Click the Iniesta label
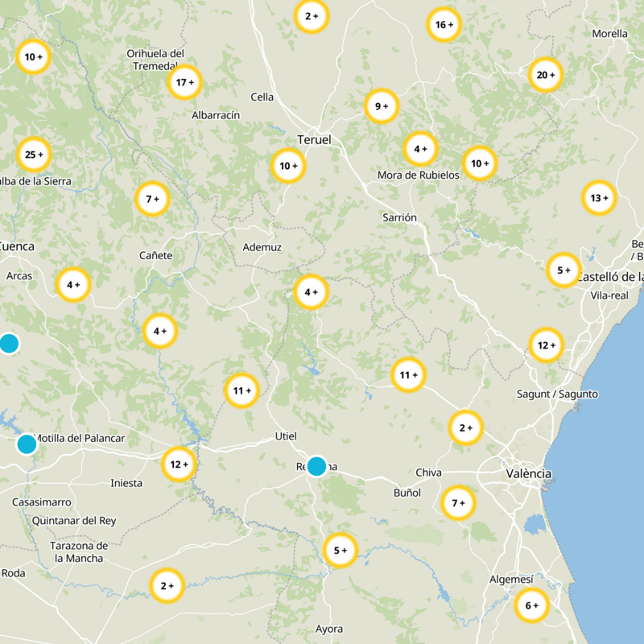This screenshot has height=644, width=644. coord(126,483)
